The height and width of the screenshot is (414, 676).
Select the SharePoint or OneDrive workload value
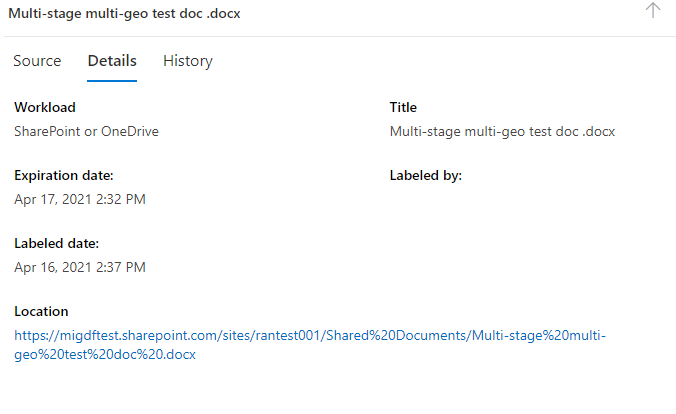(x=86, y=131)
